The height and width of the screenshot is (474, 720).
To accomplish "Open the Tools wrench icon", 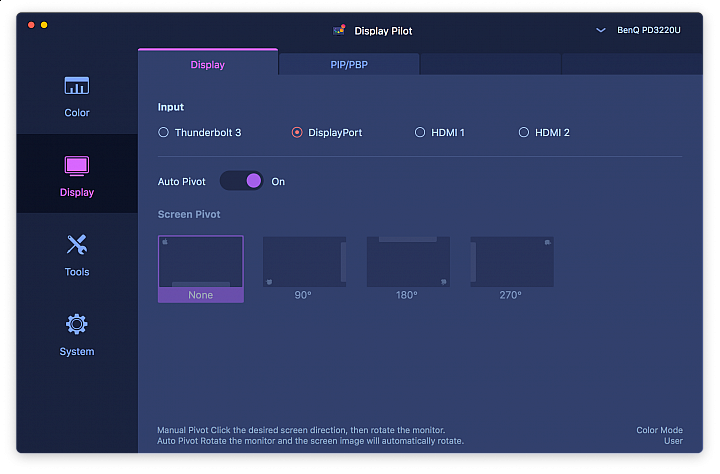I will tap(77, 245).
